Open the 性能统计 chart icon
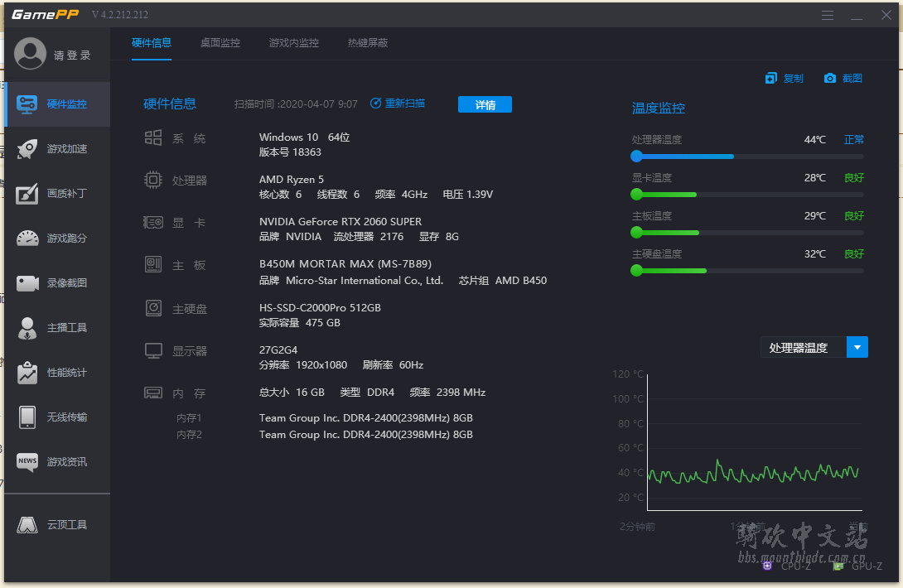Screen dimensions: 903x588 coord(27,373)
